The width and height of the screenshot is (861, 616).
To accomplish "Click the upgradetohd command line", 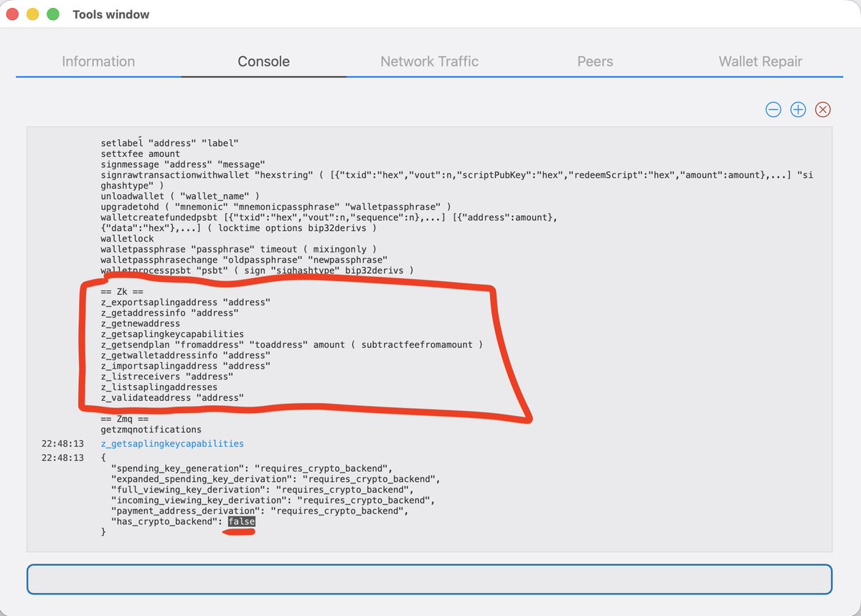I will click(276, 207).
